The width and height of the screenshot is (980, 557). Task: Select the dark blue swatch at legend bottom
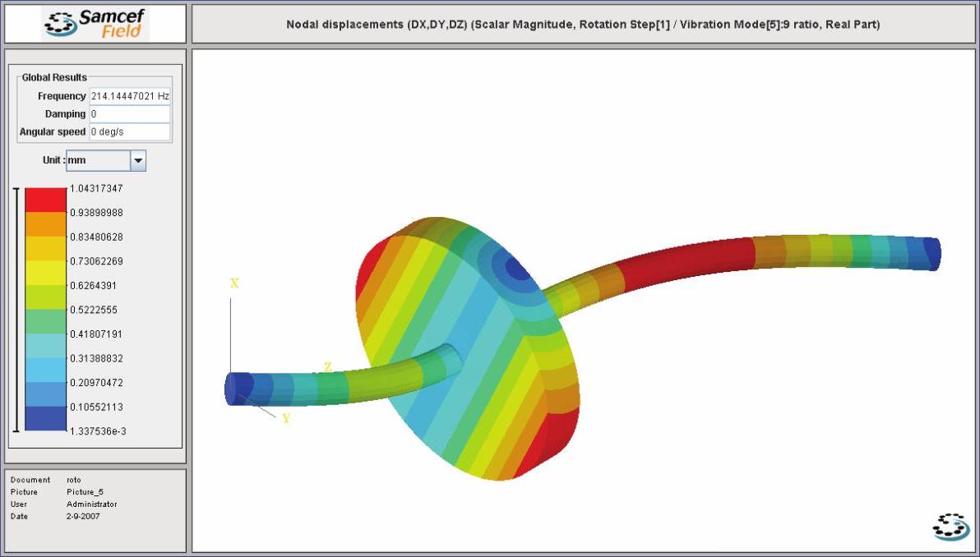pyautogui.click(x=45, y=419)
